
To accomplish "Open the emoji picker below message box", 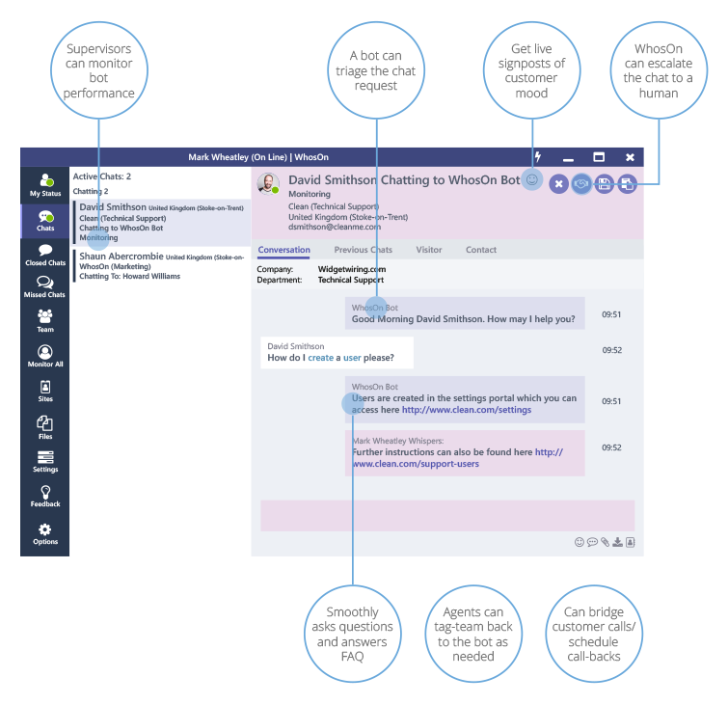I will point(580,542).
